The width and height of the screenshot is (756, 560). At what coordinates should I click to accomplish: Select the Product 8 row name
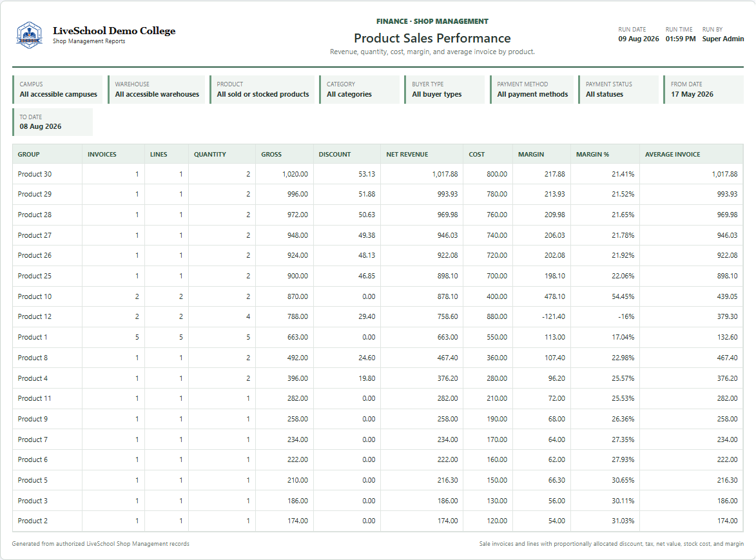point(33,358)
